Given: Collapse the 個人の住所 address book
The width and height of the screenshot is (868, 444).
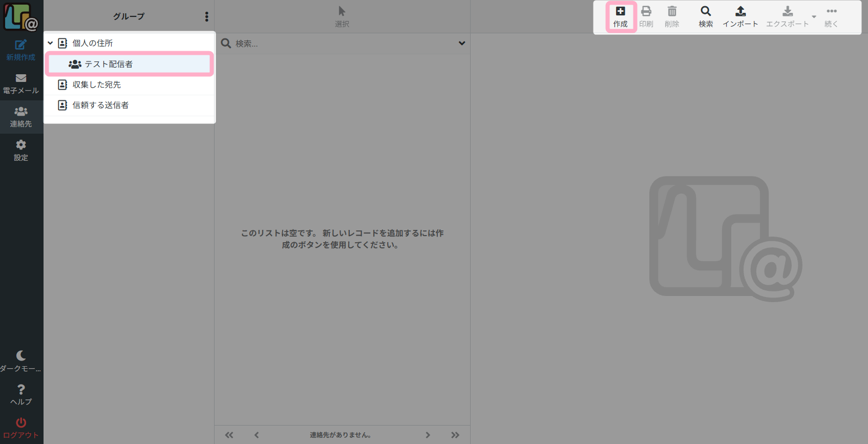Looking at the screenshot, I should coord(50,43).
